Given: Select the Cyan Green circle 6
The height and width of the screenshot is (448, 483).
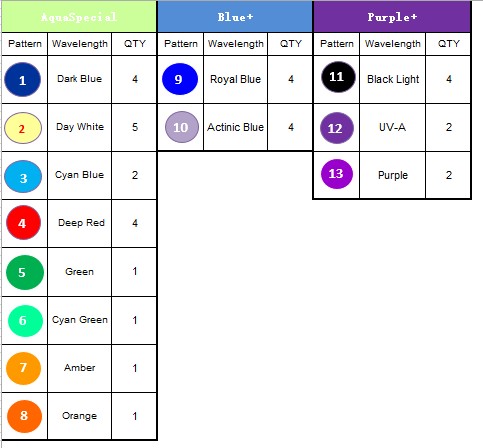Looking at the screenshot, I should pos(25,321).
